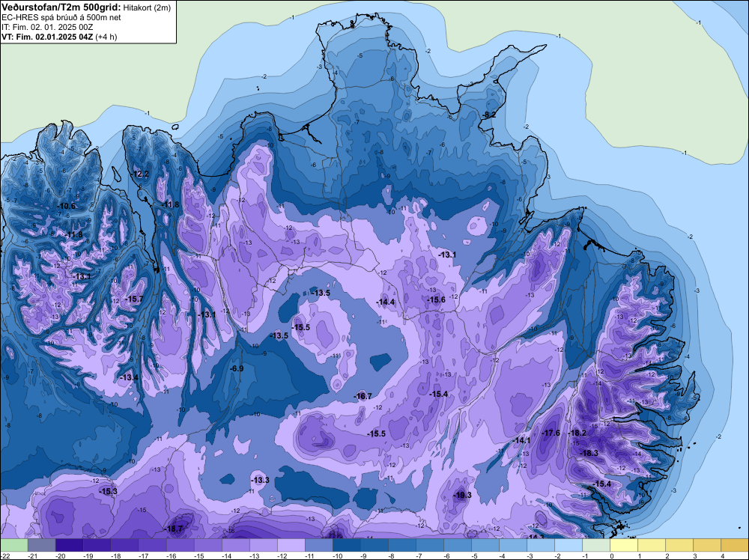749x560 pixels.
Task: Click the -11 legend swatch
Action: coord(319,545)
